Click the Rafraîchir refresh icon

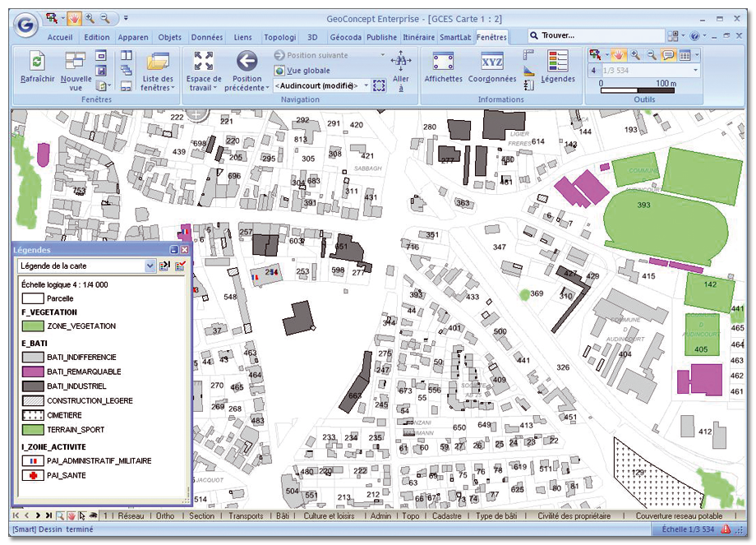tap(37, 61)
